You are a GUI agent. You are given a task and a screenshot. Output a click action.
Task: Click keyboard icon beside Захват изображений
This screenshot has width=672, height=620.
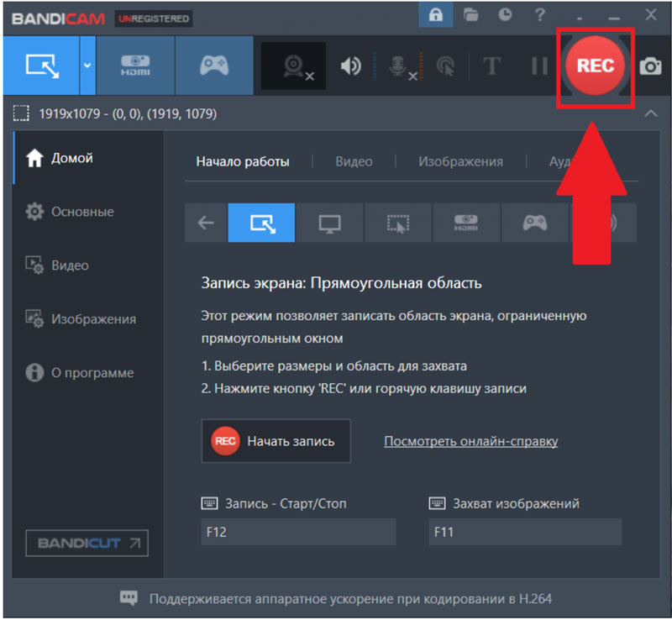(437, 503)
